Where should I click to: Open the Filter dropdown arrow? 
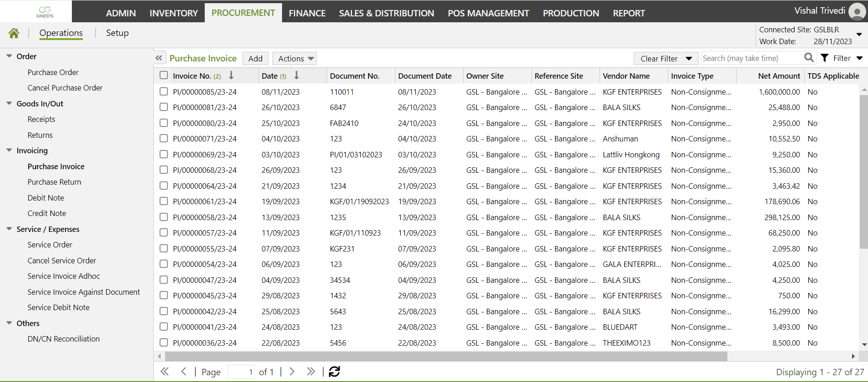pos(859,58)
